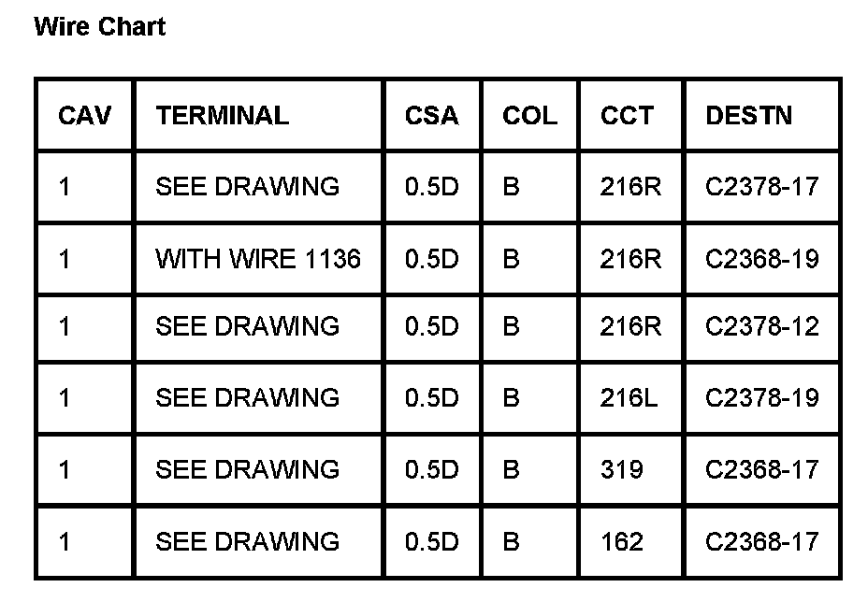868x602 pixels.
Task: Select destination cell C2378-12
Action: 761,326
